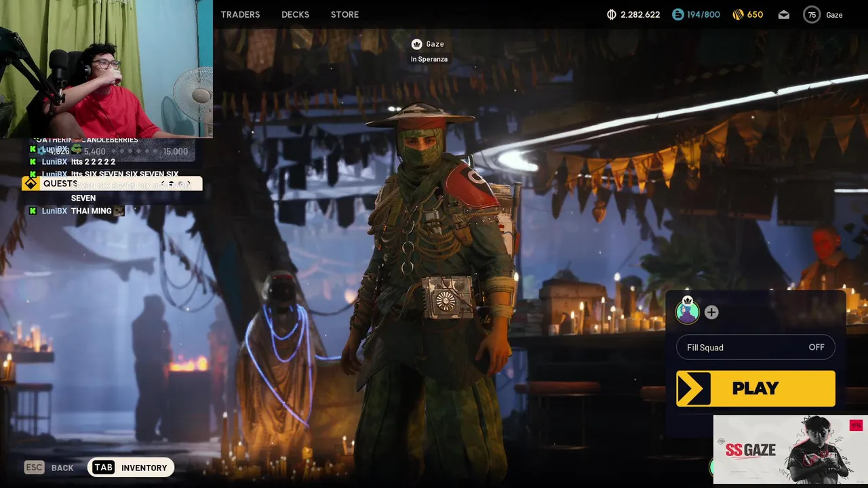Click the level 75 badge
868x488 pixels.
click(x=812, y=14)
